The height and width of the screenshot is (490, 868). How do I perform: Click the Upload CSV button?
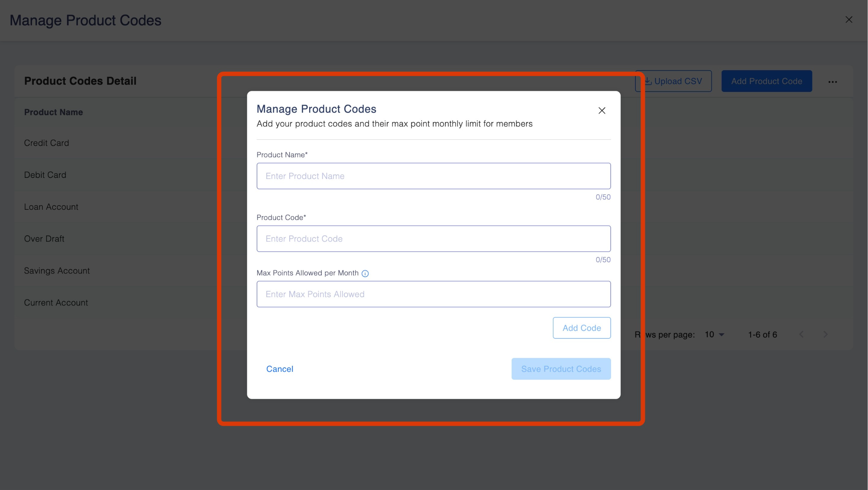click(x=677, y=81)
